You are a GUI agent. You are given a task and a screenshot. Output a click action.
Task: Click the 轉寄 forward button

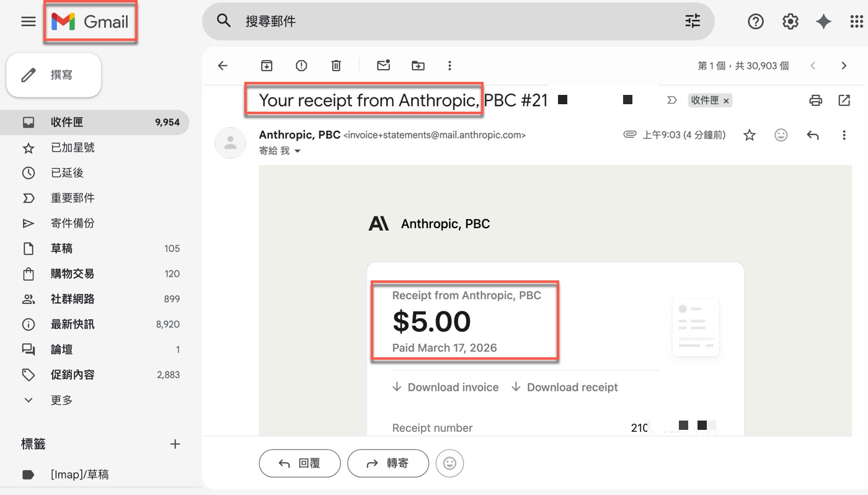coord(388,463)
